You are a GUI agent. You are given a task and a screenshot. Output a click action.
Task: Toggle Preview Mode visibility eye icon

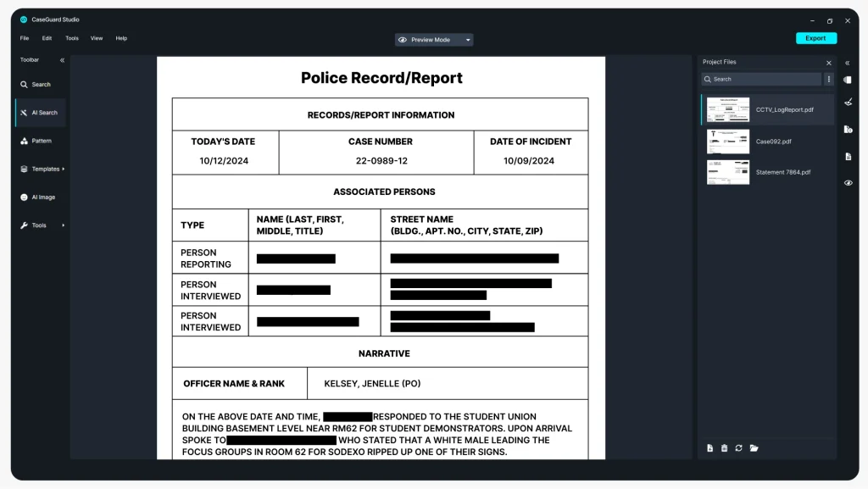point(402,39)
